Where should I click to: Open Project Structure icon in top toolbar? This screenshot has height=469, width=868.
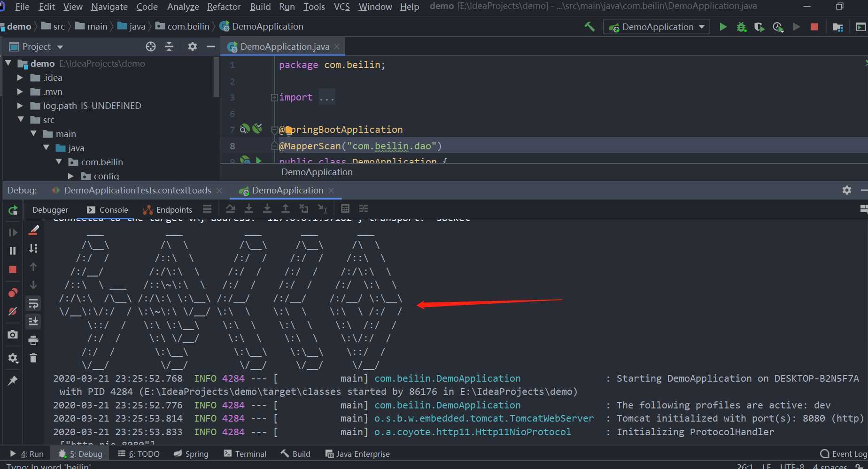point(837,27)
